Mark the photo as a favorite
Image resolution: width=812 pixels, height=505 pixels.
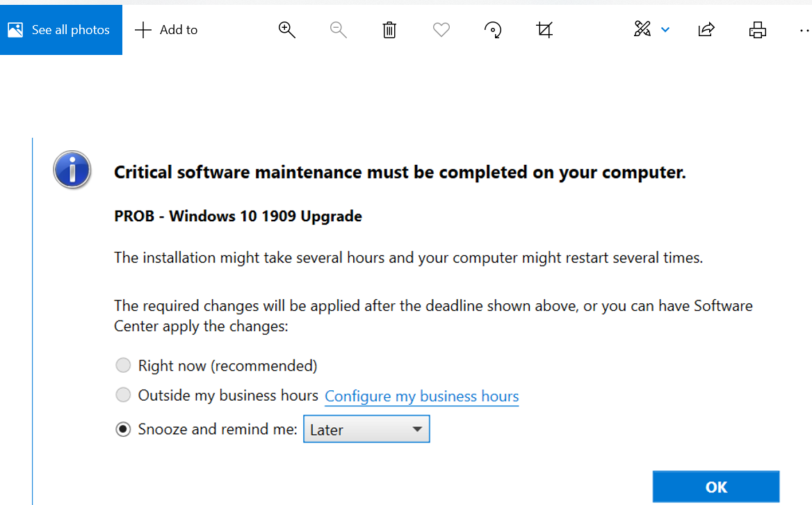pos(441,29)
